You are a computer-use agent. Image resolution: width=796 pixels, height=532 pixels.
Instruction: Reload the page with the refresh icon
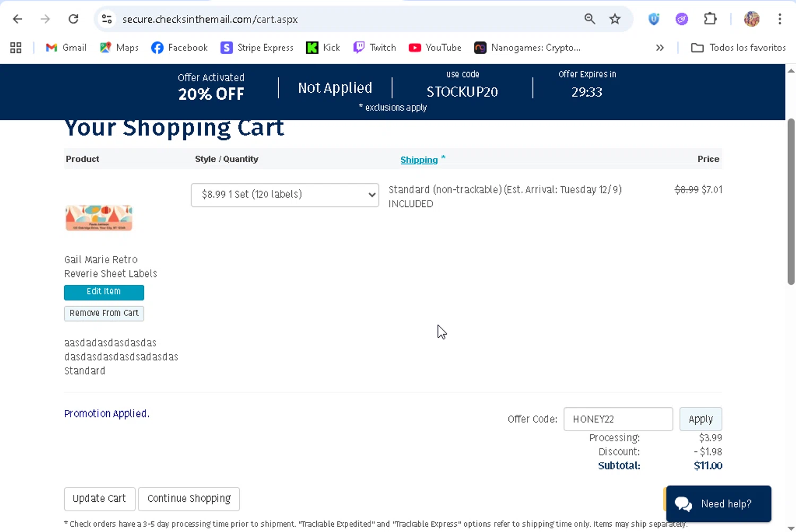click(73, 19)
